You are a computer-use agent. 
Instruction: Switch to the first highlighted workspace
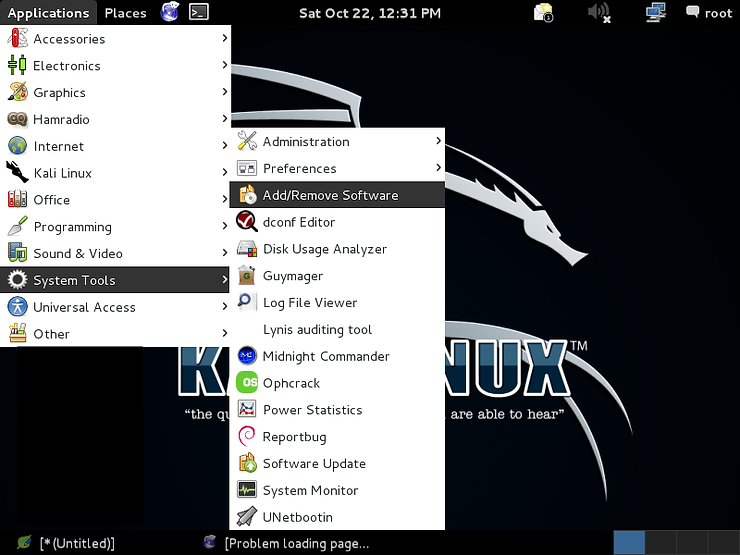pyautogui.click(x=629, y=542)
